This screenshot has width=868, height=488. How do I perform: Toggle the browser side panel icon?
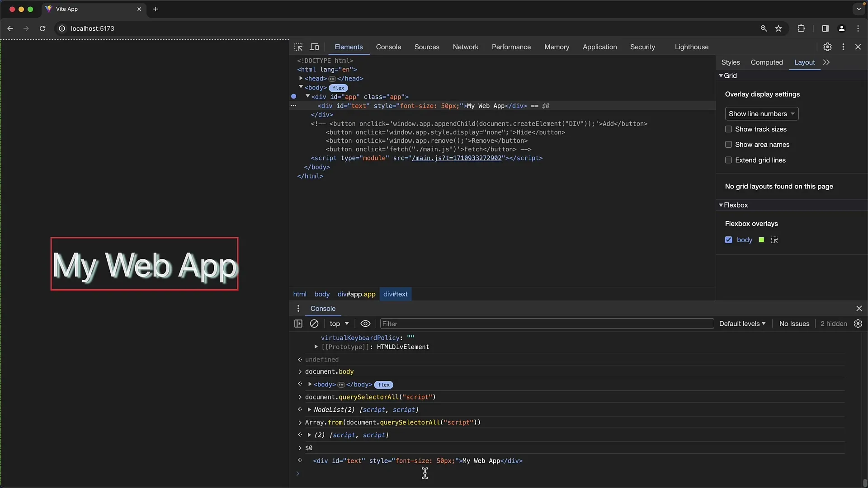coord(825,28)
